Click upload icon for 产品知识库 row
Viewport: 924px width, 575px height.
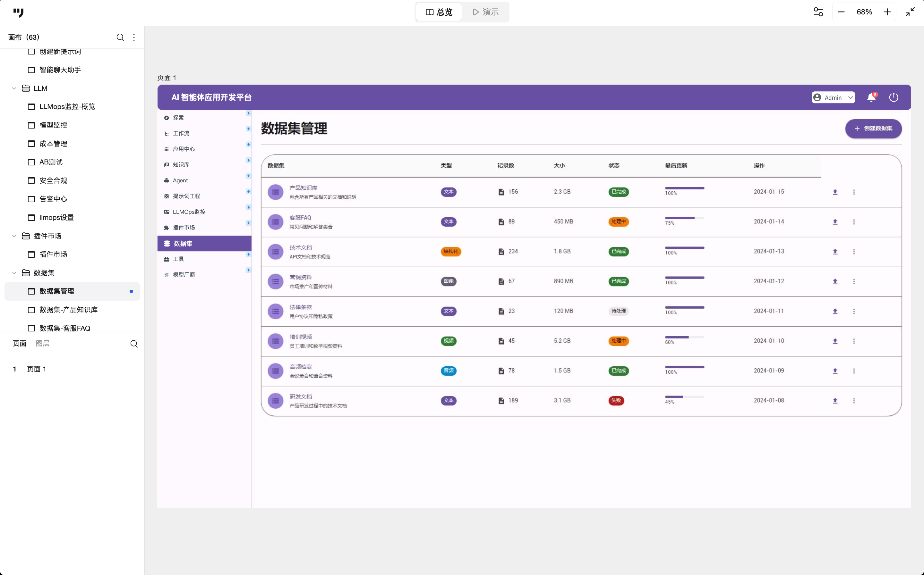point(835,192)
